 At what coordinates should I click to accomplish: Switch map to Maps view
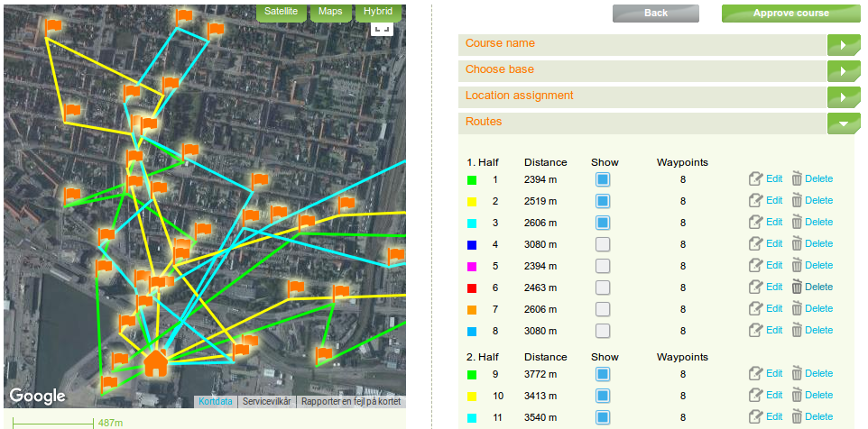click(330, 12)
